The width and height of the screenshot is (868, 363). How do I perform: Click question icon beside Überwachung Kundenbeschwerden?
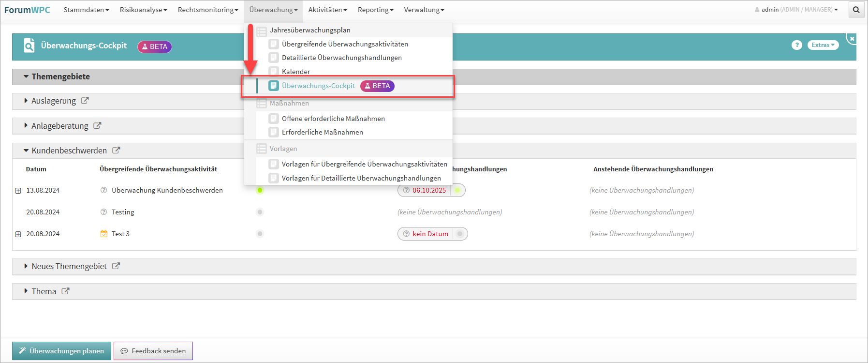pos(103,190)
